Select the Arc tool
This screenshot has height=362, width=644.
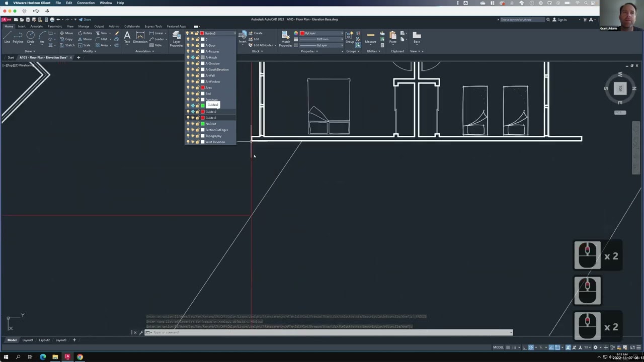pyautogui.click(x=42, y=37)
